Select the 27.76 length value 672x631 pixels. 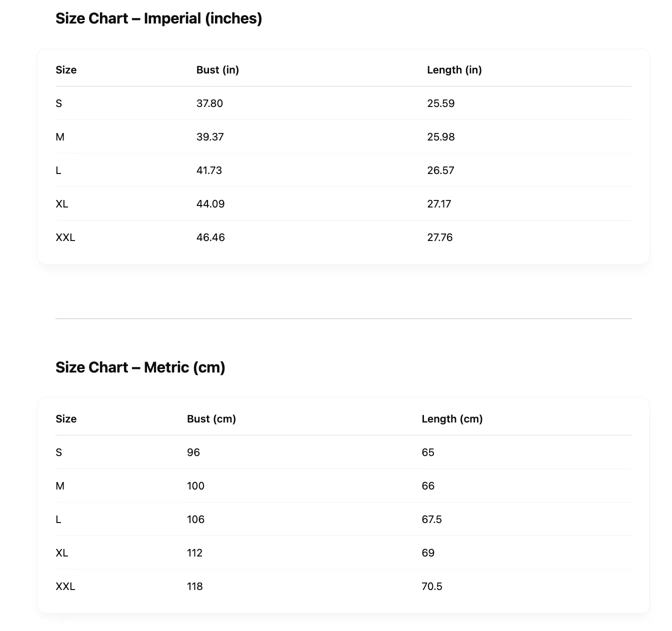pyautogui.click(x=439, y=237)
